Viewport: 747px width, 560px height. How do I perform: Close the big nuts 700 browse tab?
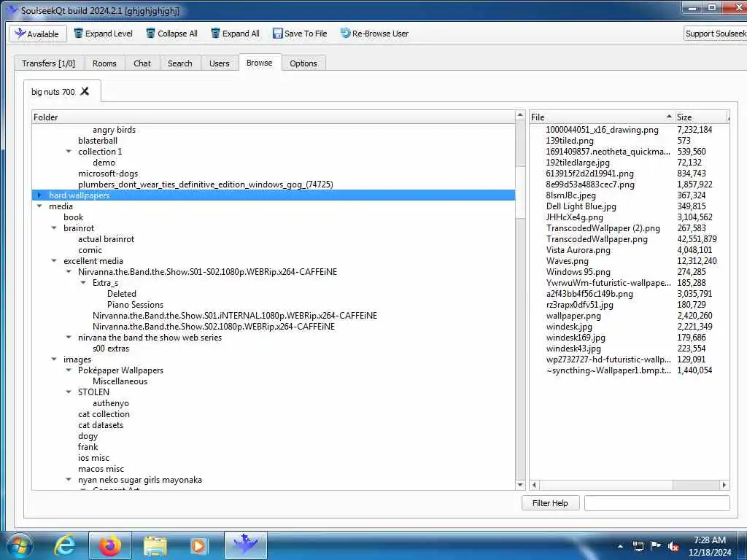(x=85, y=91)
